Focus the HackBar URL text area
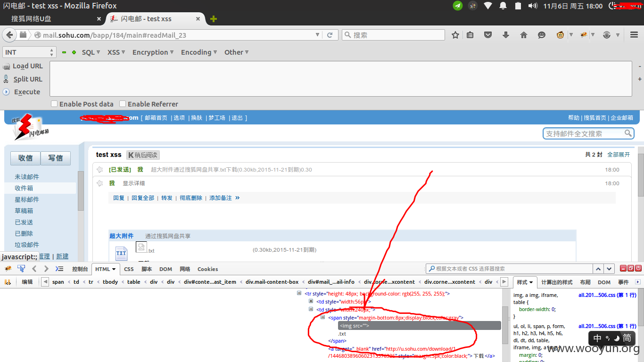 [341, 79]
